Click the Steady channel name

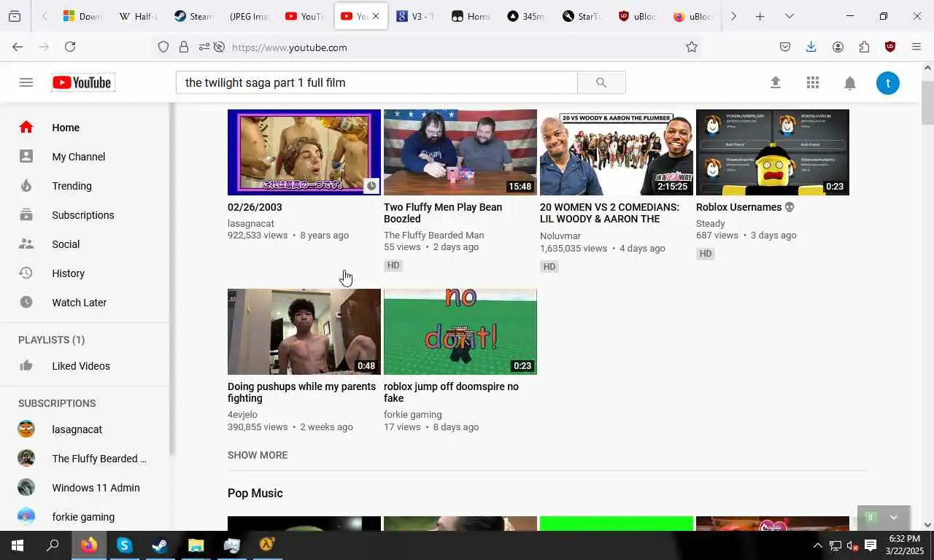[711, 224]
